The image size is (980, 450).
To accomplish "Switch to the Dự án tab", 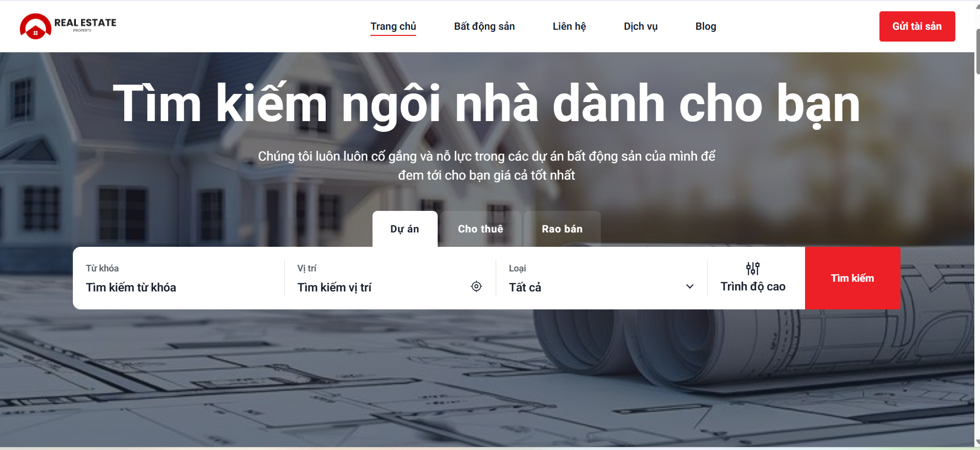I will click(x=405, y=229).
